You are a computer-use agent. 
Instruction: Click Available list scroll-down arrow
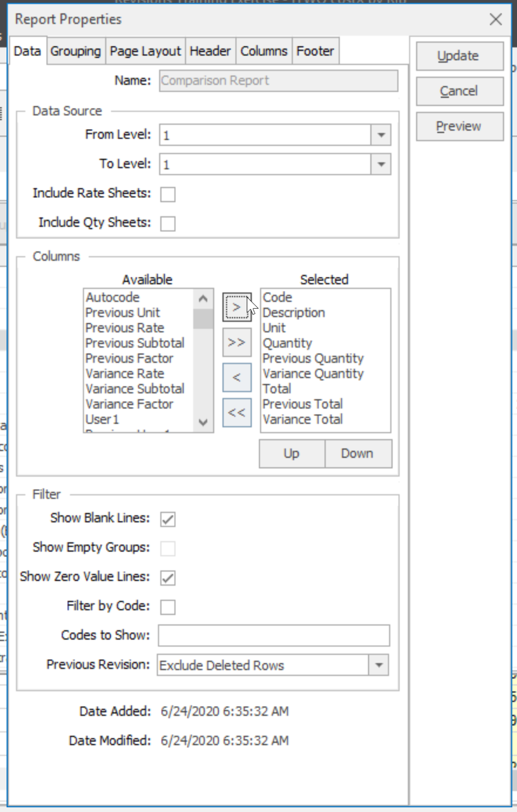point(203,422)
